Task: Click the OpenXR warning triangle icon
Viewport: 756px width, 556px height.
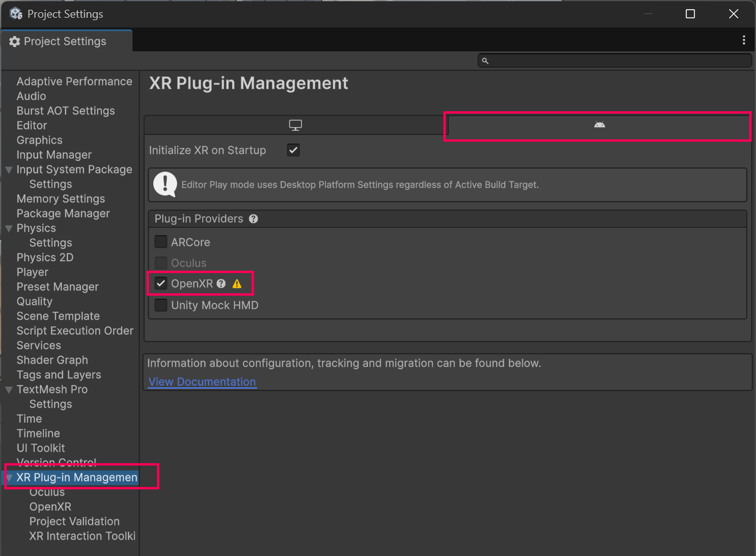Action: click(237, 284)
